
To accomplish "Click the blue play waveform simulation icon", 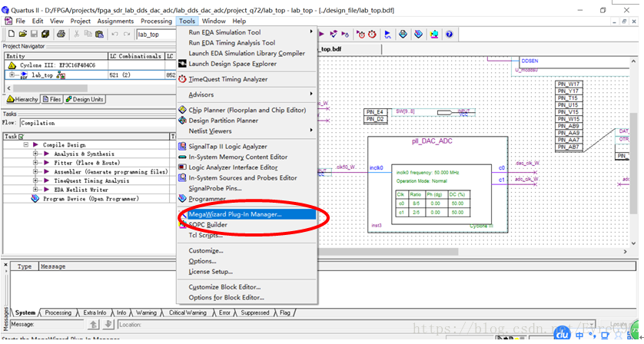I will (387, 34).
